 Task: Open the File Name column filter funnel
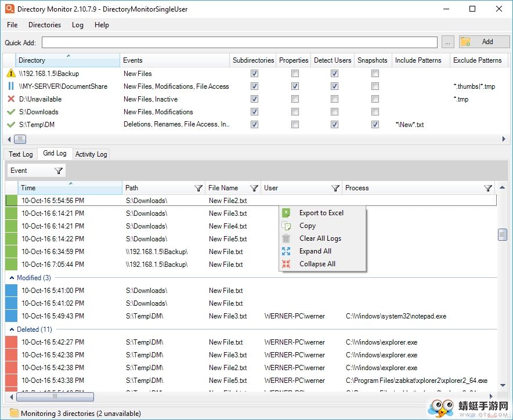tap(254, 188)
